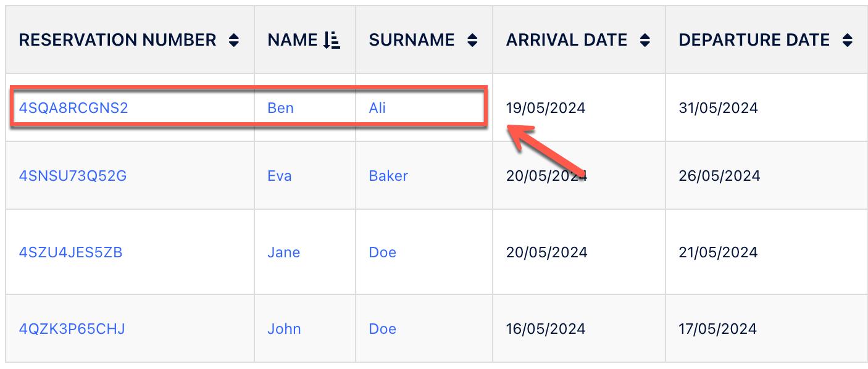
Task: Click the name Eva link
Action: pos(280,176)
